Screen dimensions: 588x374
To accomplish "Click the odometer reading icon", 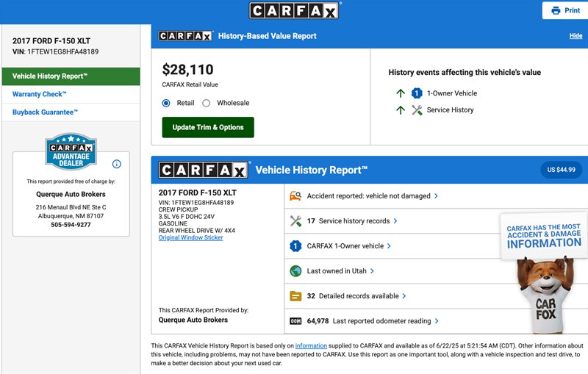I will tap(295, 321).
